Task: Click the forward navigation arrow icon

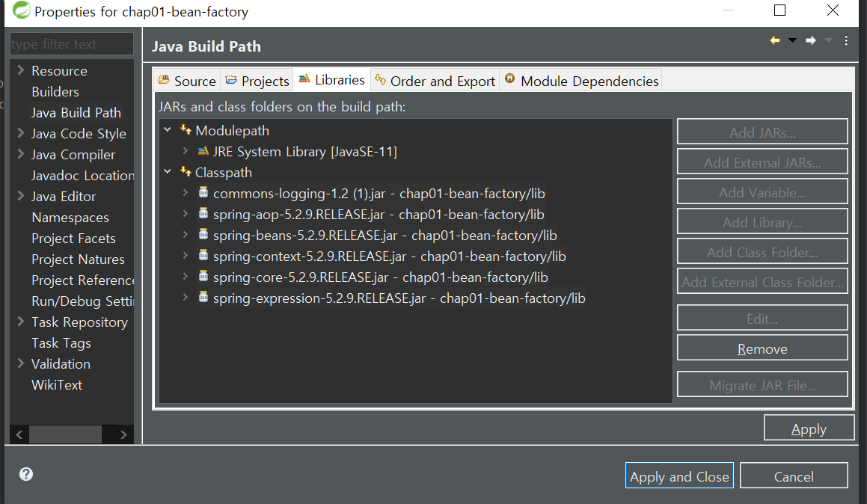Action: point(811,40)
